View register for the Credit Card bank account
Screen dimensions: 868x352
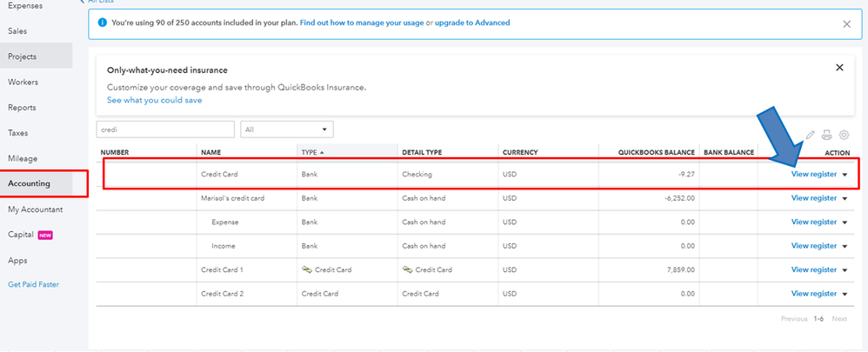(x=814, y=174)
